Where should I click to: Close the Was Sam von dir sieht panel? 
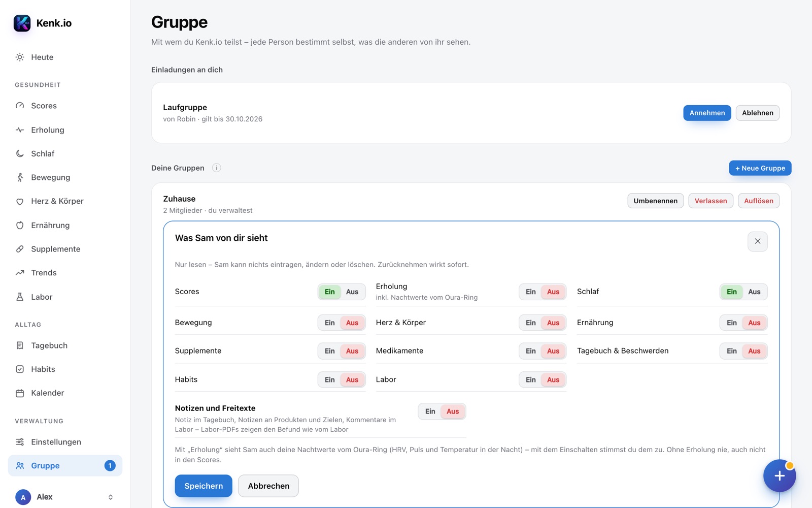point(757,241)
